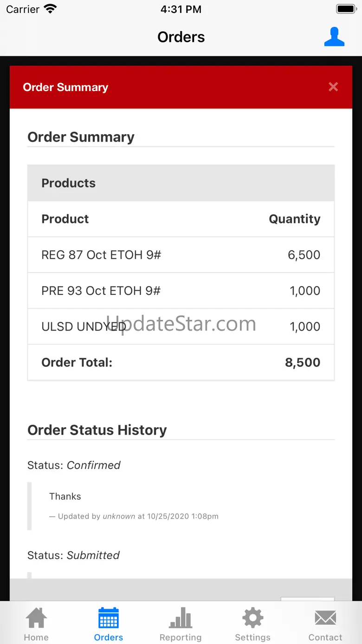
Task: Tap the Wi-Fi status icon
Action: coord(50,9)
